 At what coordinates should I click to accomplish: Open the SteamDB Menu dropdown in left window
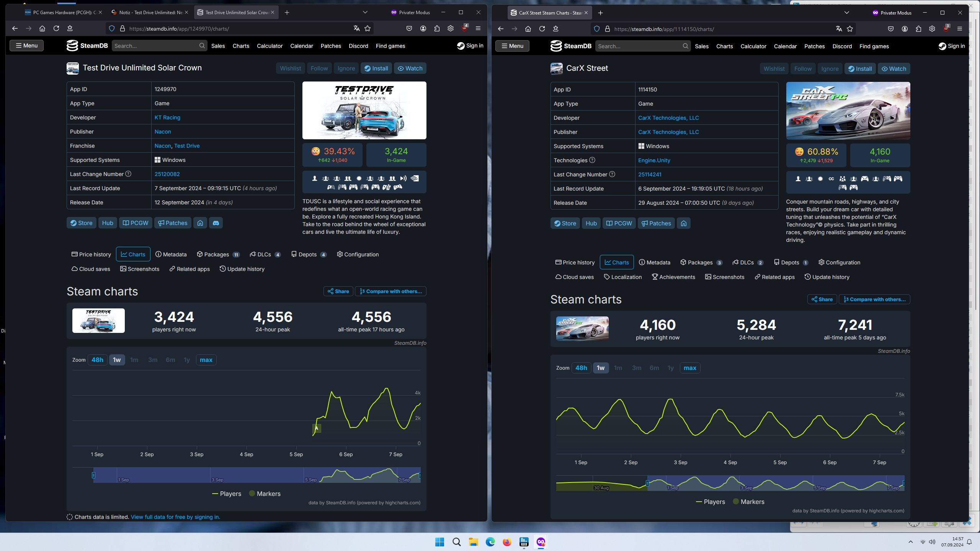tap(26, 46)
